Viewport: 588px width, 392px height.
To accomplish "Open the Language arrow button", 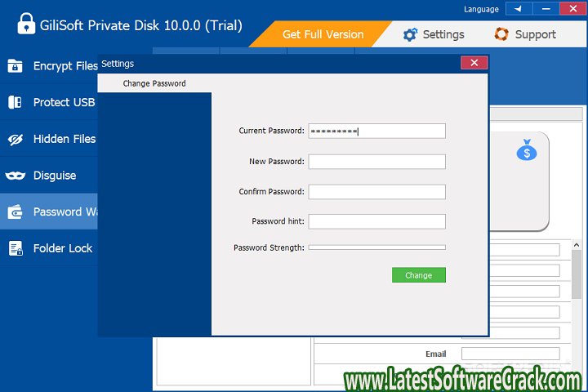I will pos(519,9).
